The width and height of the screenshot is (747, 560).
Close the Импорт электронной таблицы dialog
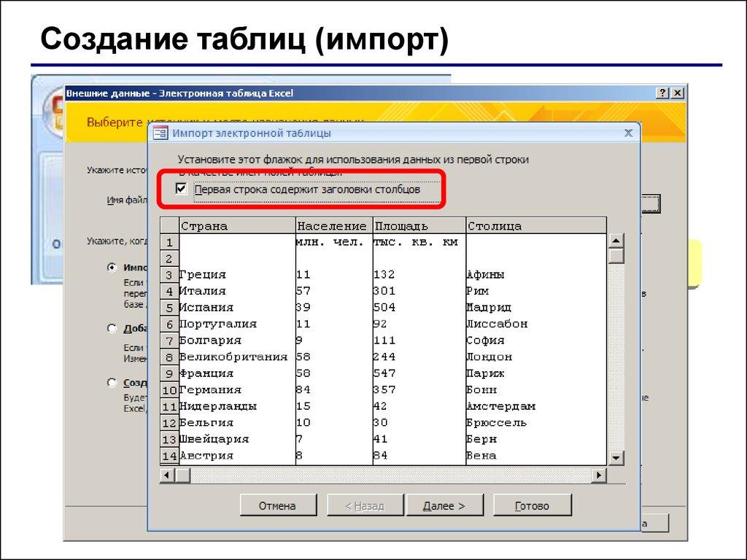pyautogui.click(x=628, y=133)
